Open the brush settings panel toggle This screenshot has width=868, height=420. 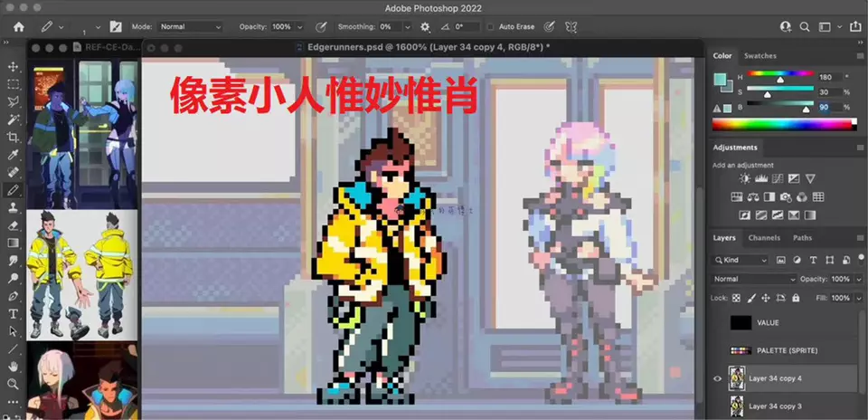point(116,26)
